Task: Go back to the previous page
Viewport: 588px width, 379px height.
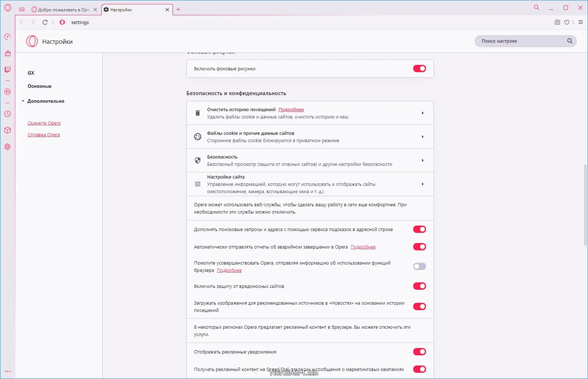Action: pos(21,22)
